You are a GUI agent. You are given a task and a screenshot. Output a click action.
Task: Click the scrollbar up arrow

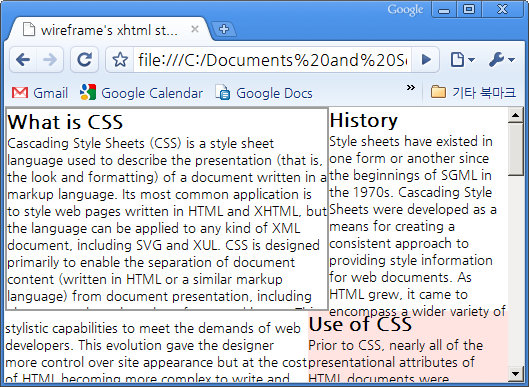tap(515, 115)
